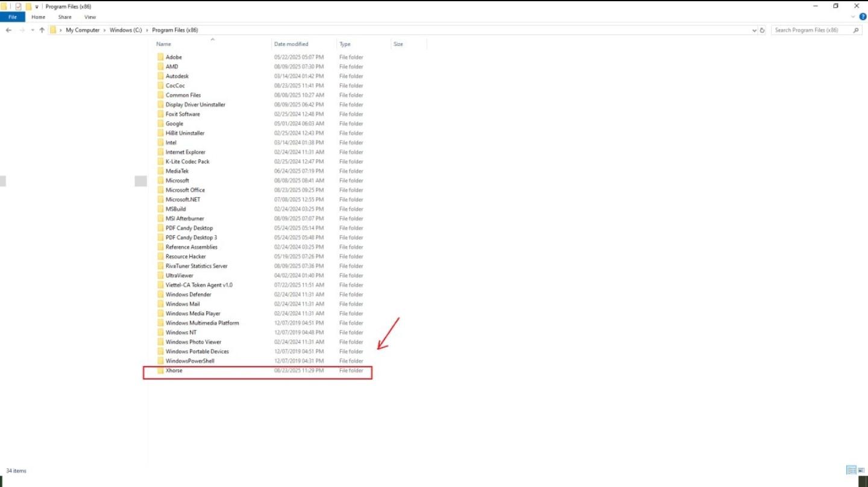Select the Microsoft.NET folder name
The width and height of the screenshot is (868, 487).
pyautogui.click(x=183, y=200)
